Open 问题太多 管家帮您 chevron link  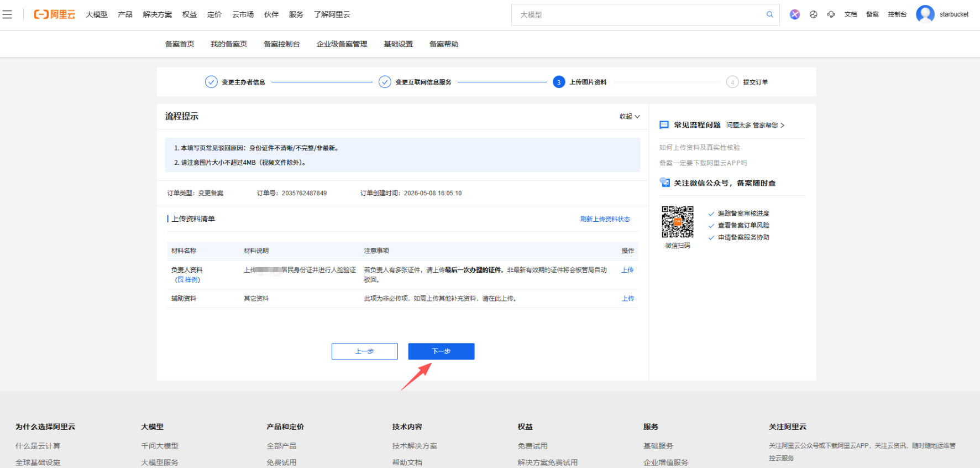pos(755,125)
